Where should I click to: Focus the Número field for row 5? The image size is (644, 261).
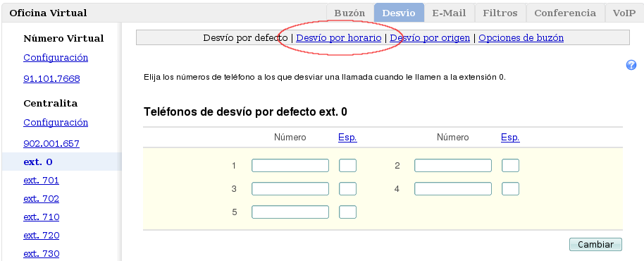click(290, 212)
